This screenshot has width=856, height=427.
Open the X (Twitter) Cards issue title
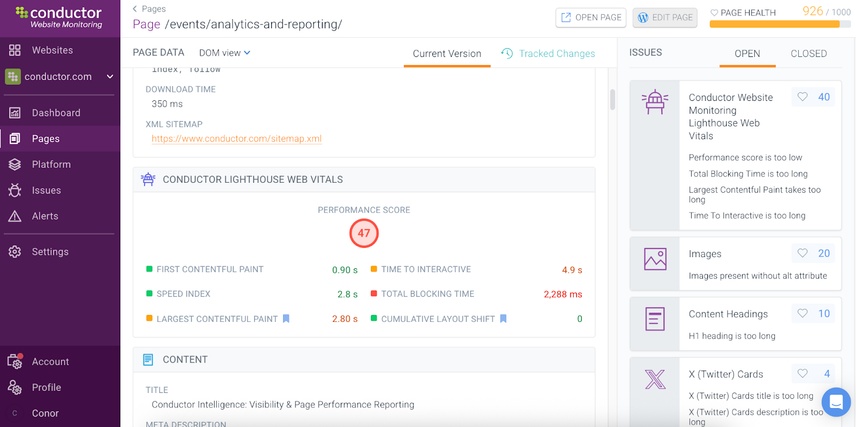(726, 374)
